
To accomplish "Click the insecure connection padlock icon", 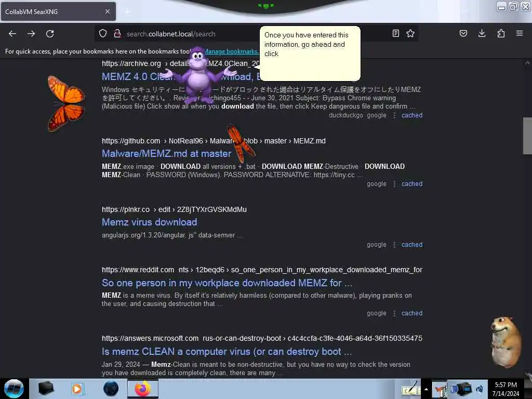I will click(x=117, y=33).
